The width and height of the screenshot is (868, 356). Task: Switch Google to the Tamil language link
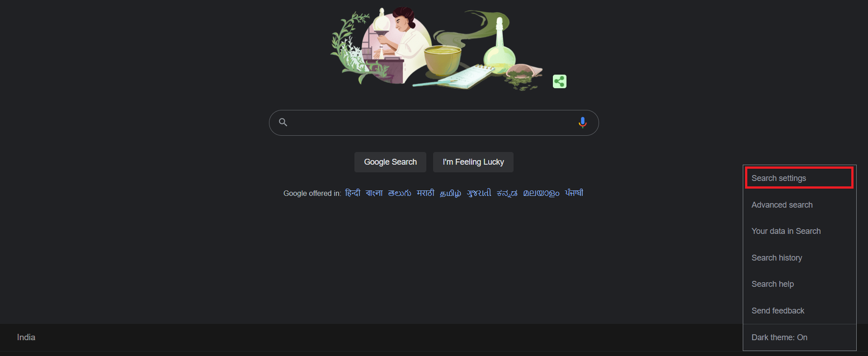click(x=450, y=193)
